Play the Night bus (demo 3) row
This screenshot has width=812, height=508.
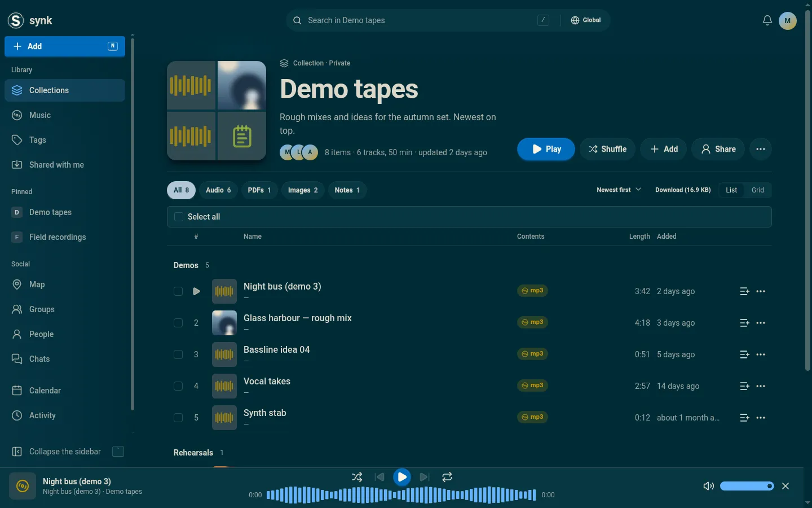[x=196, y=291]
